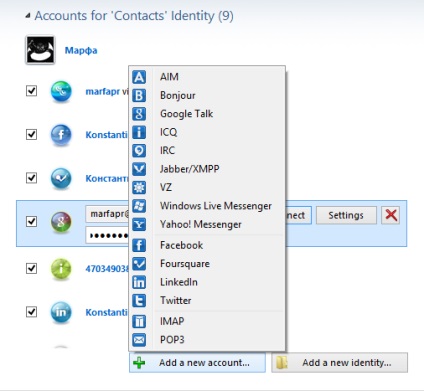Uncheck the ICQ 47034903 account checkbox
The image size is (424, 391).
31,268
